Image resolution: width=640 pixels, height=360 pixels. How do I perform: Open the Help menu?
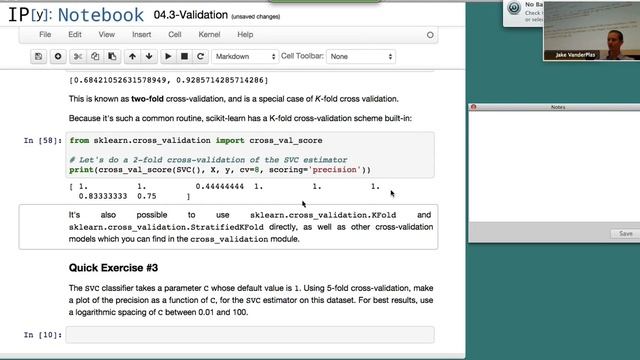pyautogui.click(x=245, y=35)
